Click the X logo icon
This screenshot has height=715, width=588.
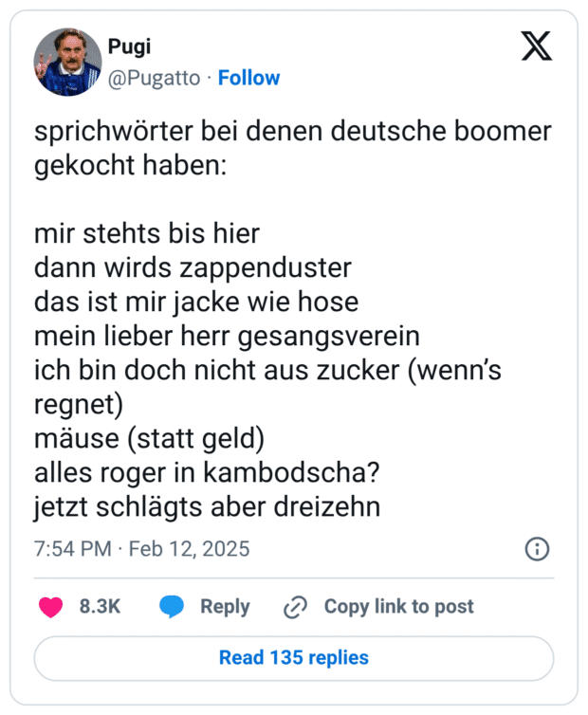[x=536, y=46]
